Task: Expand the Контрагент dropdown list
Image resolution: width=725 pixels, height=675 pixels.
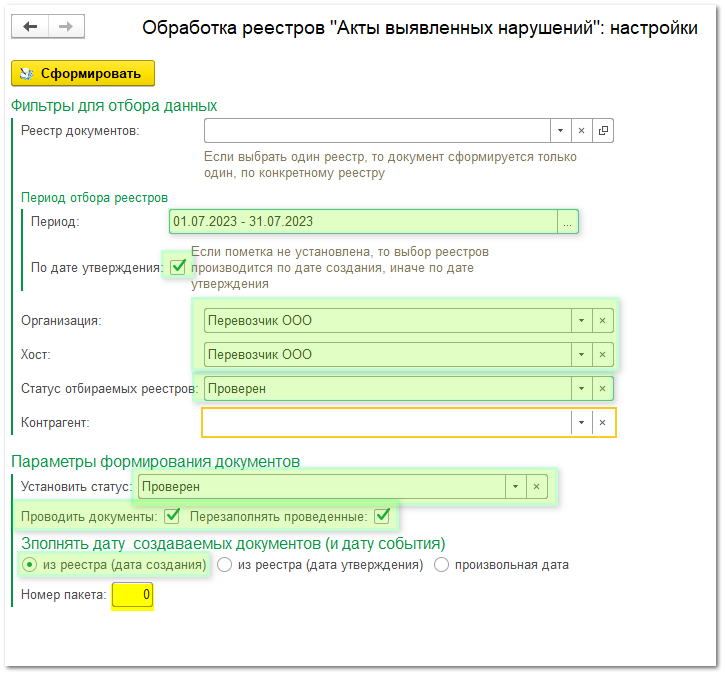Action: point(581,423)
